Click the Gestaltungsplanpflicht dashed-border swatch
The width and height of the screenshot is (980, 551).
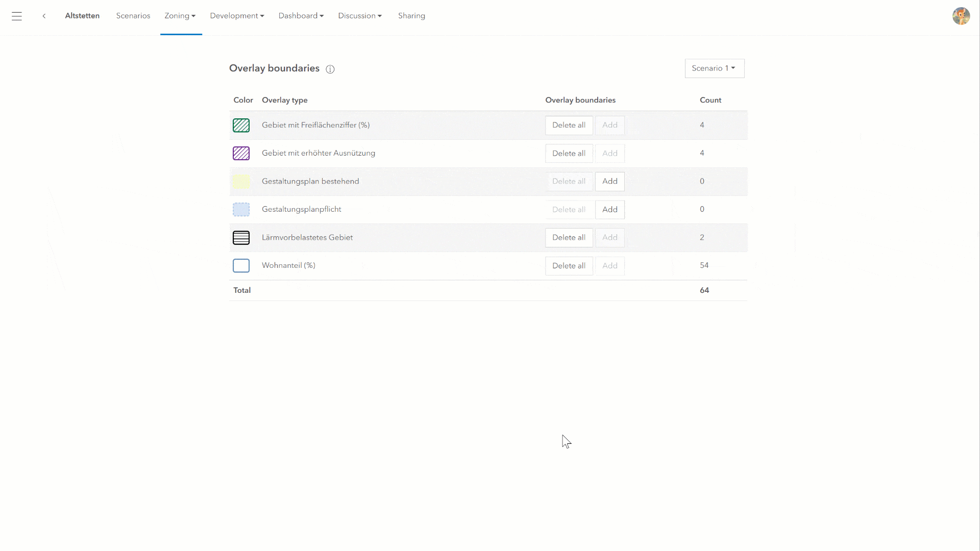tap(241, 209)
